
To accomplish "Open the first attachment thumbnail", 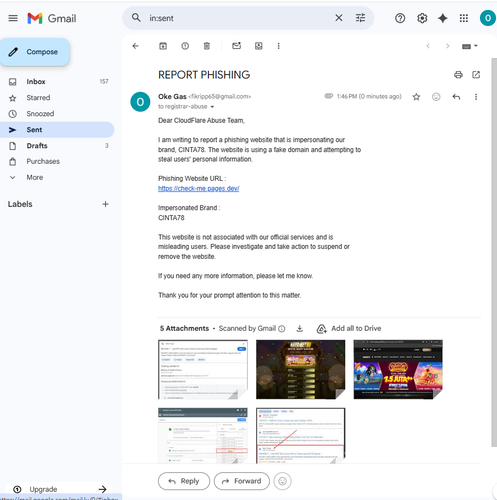I will tap(203, 369).
